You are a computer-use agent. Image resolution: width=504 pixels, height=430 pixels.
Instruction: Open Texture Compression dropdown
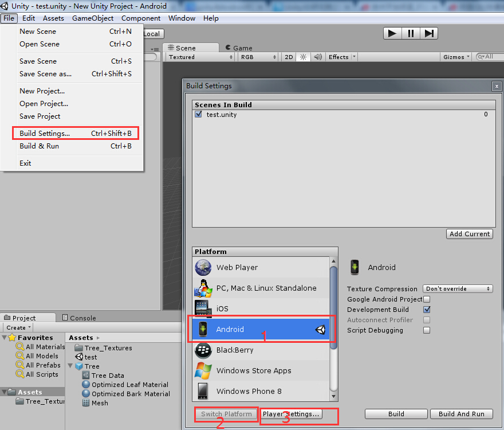click(x=458, y=289)
